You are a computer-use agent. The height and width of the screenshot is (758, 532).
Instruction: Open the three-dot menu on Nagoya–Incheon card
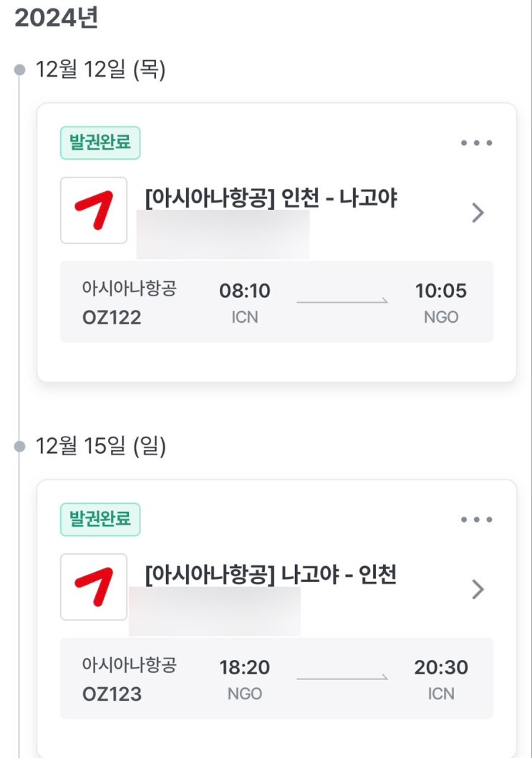[x=476, y=520]
